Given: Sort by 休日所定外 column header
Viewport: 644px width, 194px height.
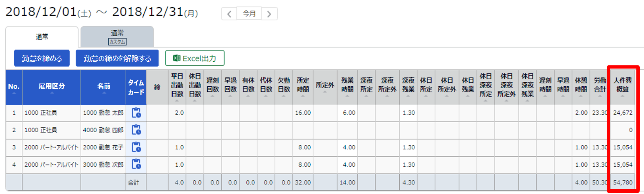Looking at the screenshot, I should tap(447, 87).
